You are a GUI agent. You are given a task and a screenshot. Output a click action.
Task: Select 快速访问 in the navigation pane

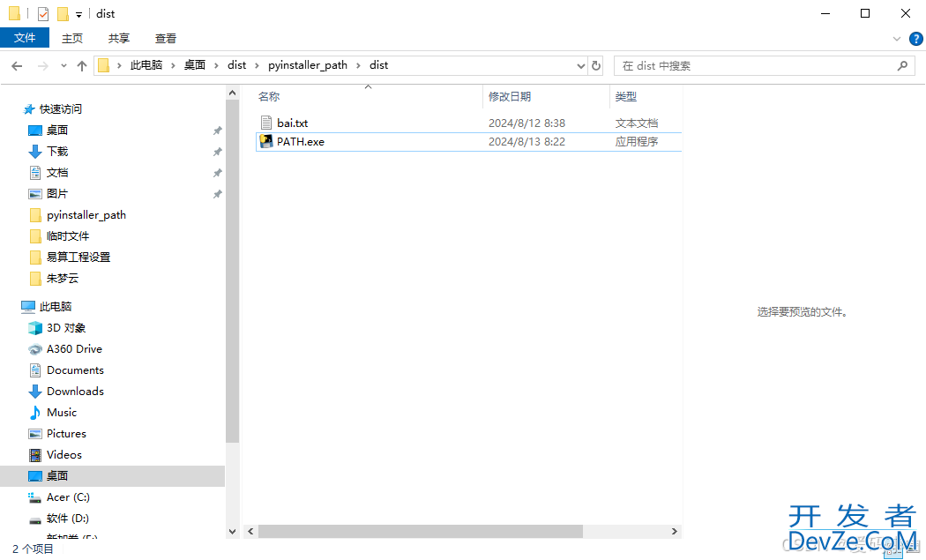point(60,109)
